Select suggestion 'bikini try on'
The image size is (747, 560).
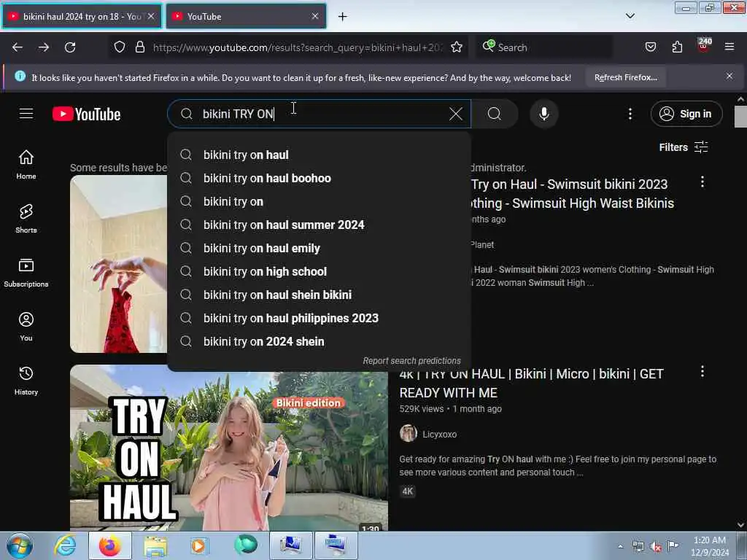[320, 201]
